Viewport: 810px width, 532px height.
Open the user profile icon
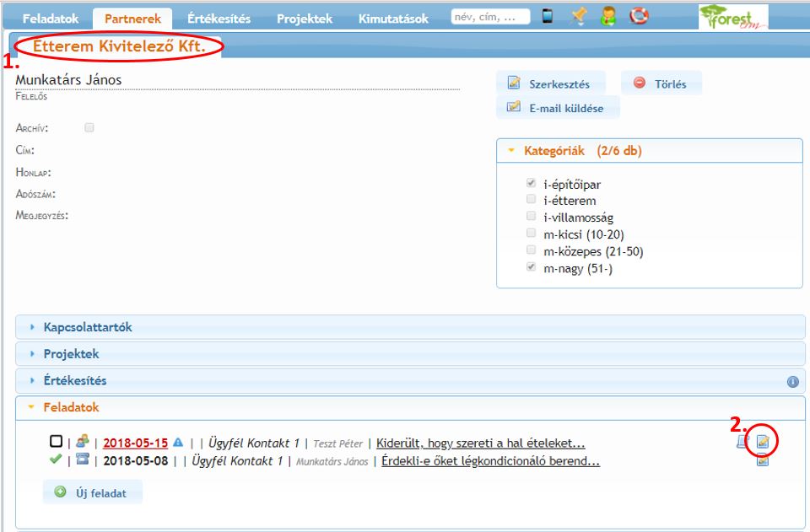pyautogui.click(x=608, y=17)
